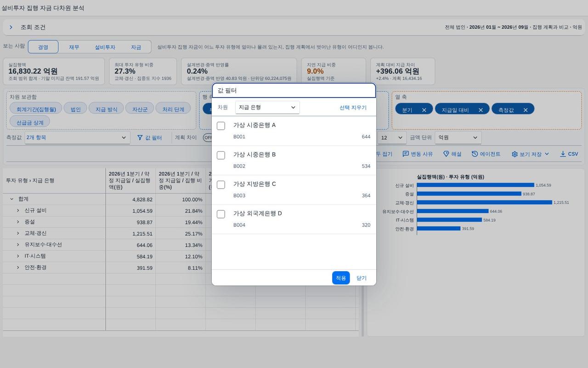
Task: Open the dropdown showing 12
Action: (392, 138)
